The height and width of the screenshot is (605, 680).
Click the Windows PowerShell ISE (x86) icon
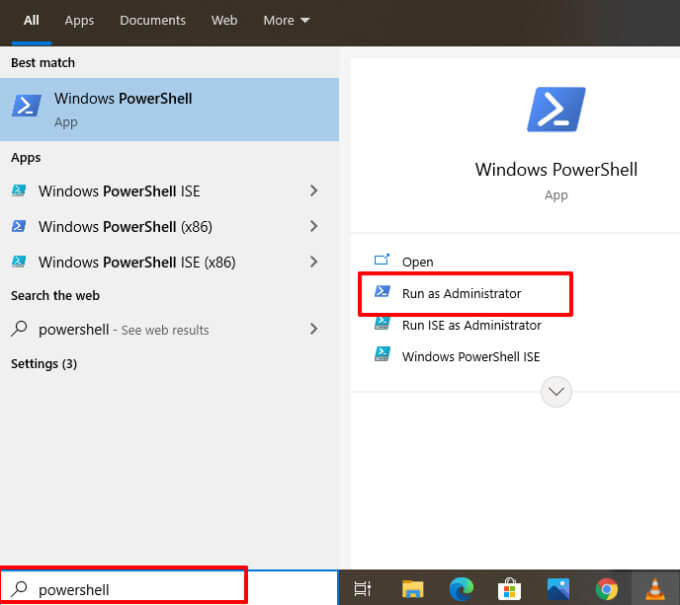coord(19,261)
